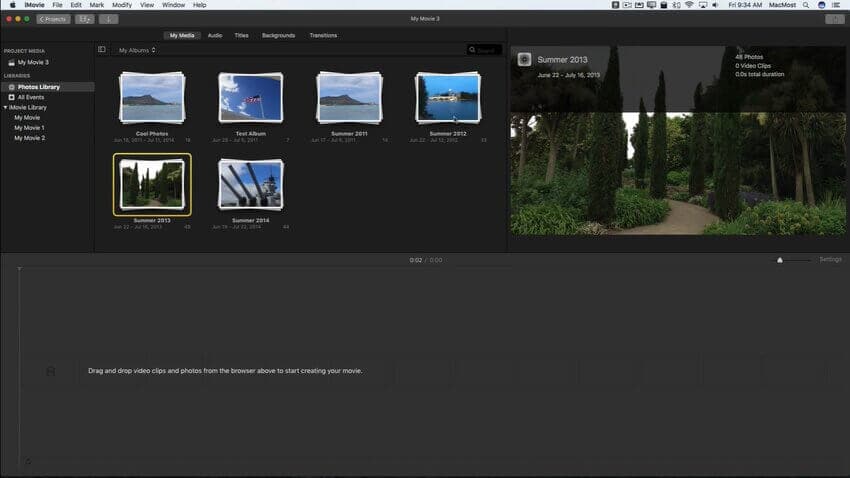Open the timeline Settings

830,260
